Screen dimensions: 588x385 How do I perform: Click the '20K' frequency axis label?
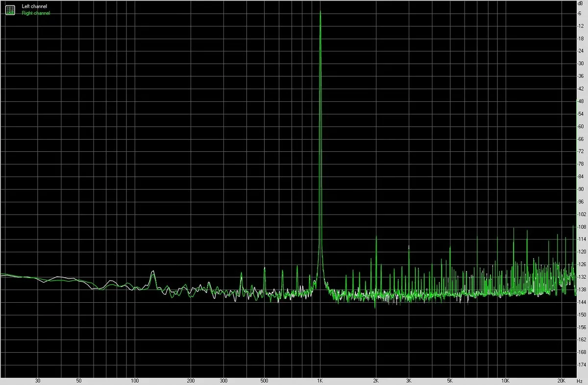(x=561, y=380)
